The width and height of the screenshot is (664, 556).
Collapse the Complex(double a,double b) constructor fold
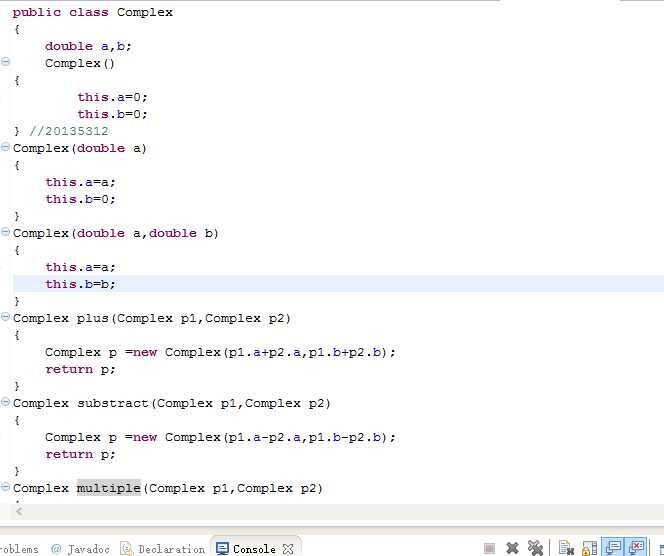click(x=5, y=232)
